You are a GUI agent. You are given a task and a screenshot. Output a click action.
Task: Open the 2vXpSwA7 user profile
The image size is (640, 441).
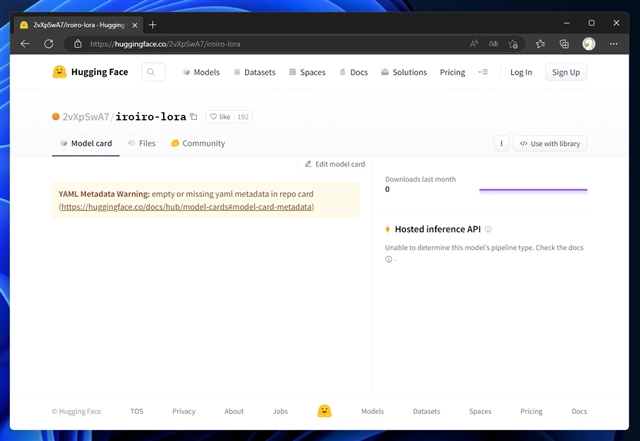pos(86,117)
